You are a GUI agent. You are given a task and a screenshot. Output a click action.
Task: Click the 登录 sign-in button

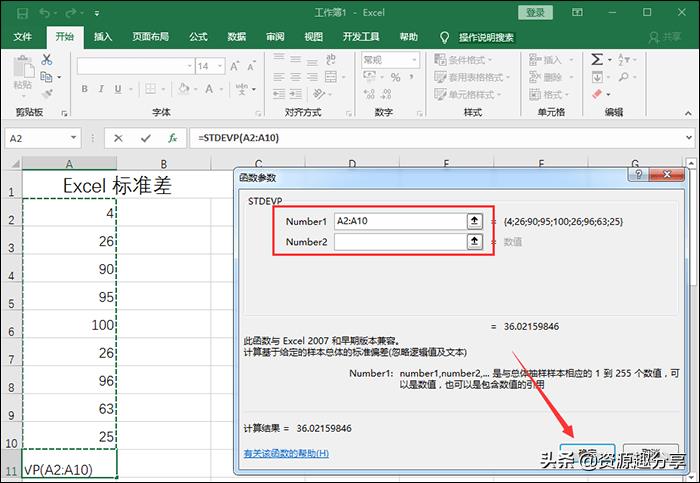(x=535, y=13)
